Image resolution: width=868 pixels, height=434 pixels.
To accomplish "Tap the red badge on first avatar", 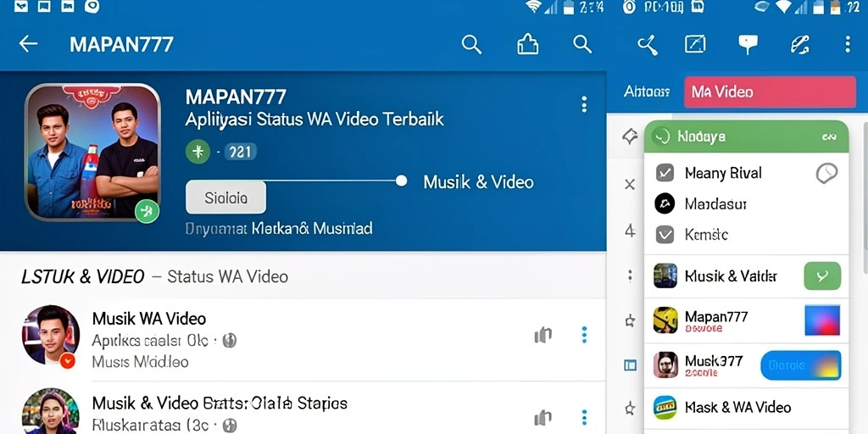I will pyautogui.click(x=68, y=361).
